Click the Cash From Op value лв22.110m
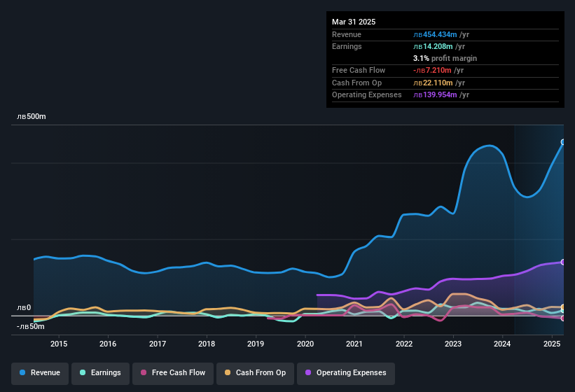The width and height of the screenshot is (575, 392). (x=433, y=83)
